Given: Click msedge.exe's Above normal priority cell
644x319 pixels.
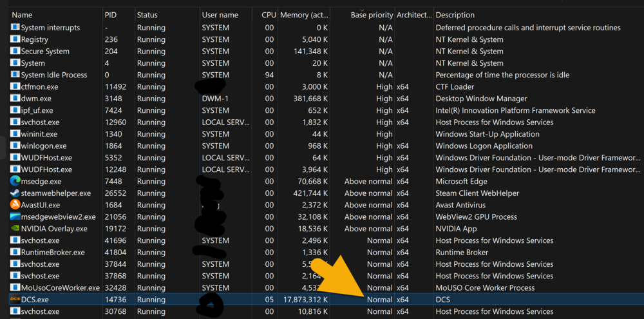Looking at the screenshot, I should 368,181.
